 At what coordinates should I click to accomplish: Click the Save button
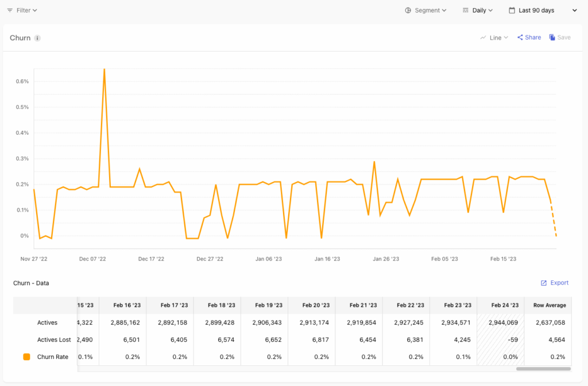tap(559, 37)
